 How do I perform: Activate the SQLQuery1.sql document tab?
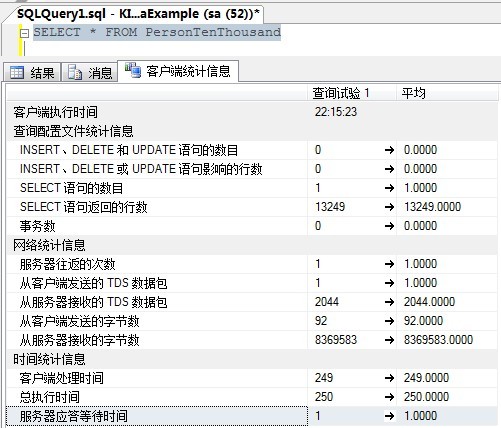pos(138,14)
